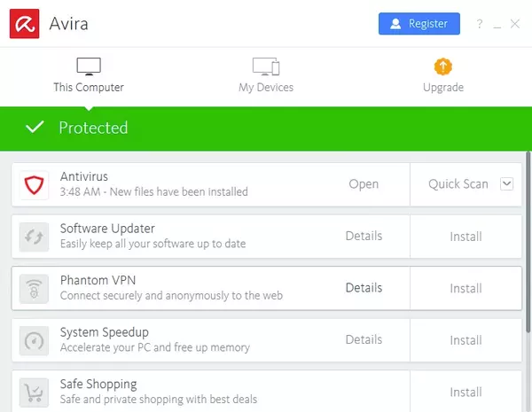The width and height of the screenshot is (532, 412).
Task: Install Phantom VPN
Action: click(465, 288)
